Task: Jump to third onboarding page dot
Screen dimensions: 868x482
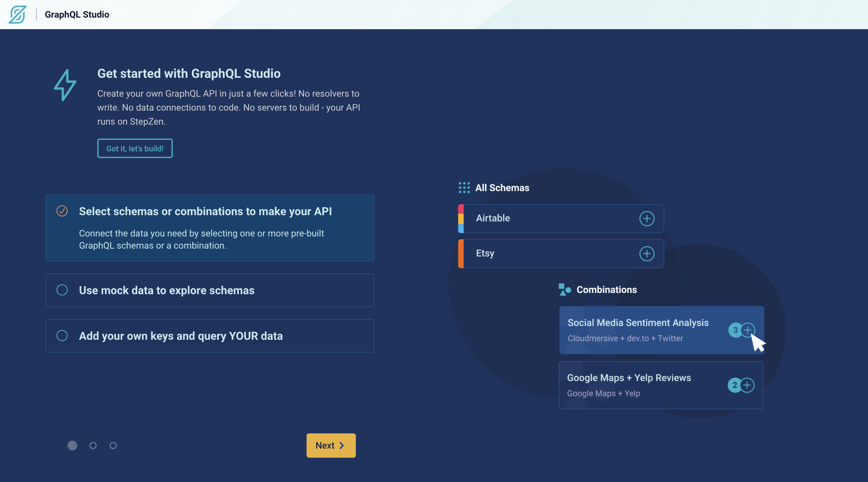Action: point(113,445)
